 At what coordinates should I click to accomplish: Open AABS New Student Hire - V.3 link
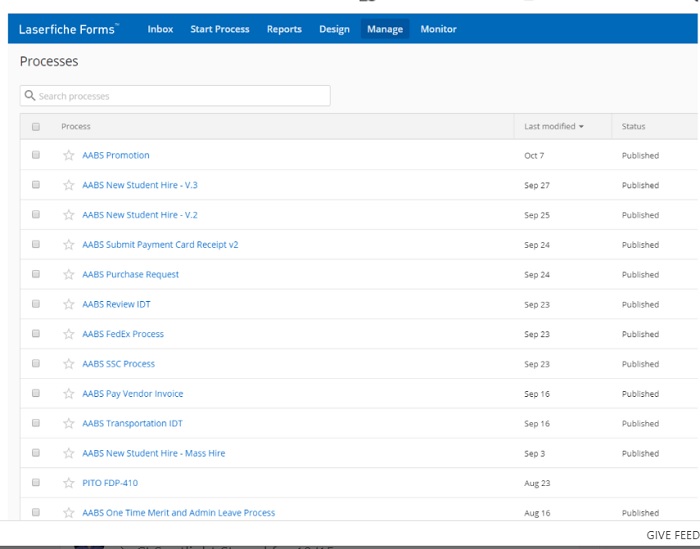(140, 185)
